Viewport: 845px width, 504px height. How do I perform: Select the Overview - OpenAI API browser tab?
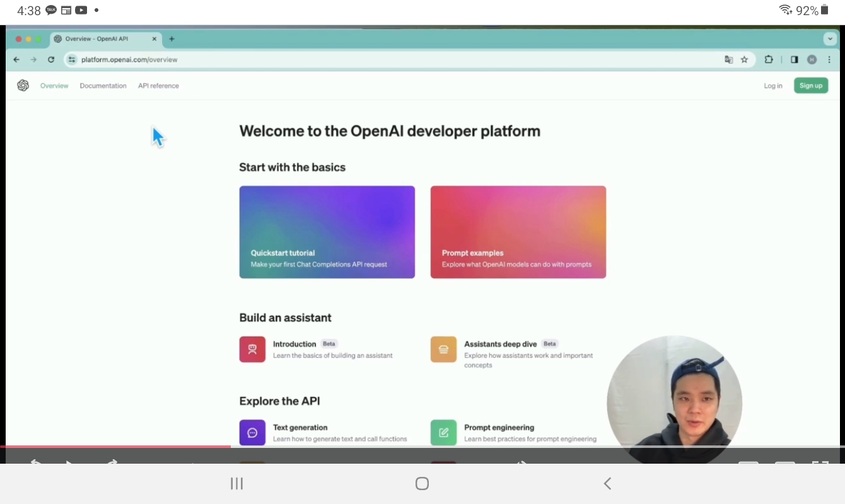tap(106, 39)
